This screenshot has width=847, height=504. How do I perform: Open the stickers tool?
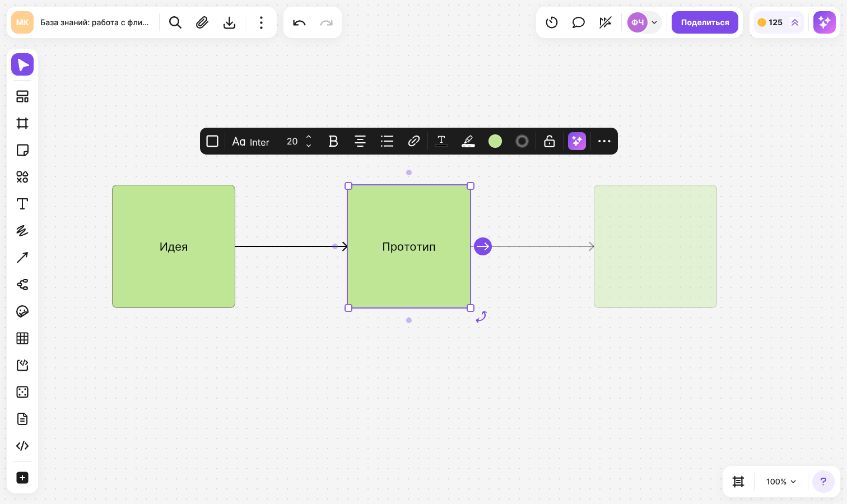pos(22,311)
